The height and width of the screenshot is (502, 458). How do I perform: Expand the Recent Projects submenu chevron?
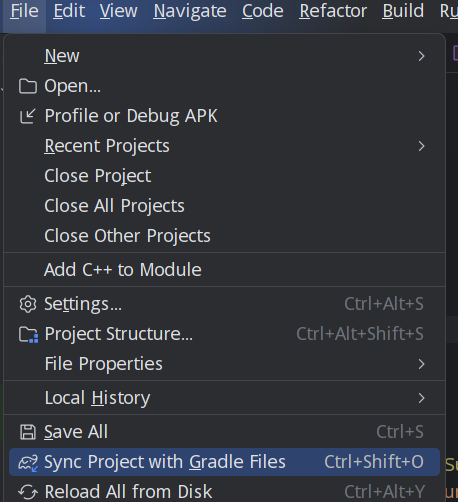pyautogui.click(x=421, y=146)
